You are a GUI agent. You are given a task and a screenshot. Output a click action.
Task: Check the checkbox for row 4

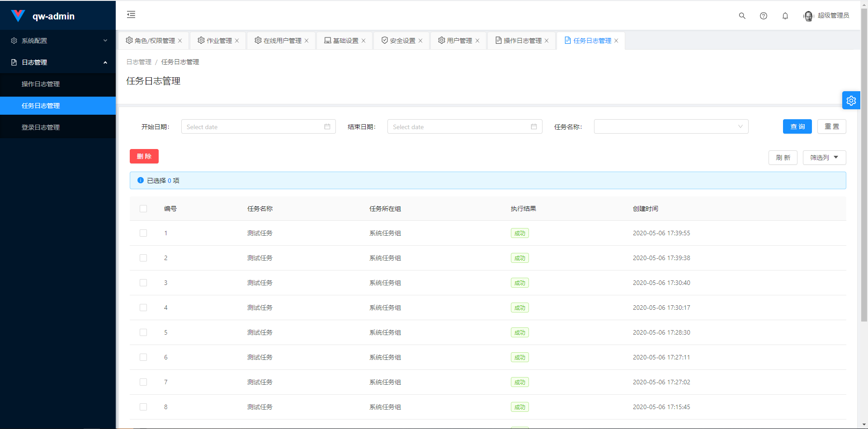(143, 308)
